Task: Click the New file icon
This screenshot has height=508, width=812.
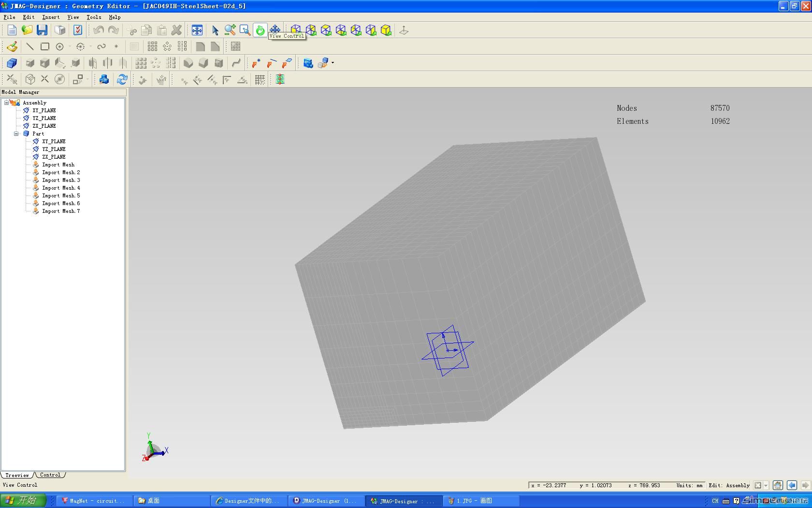Action: click(x=12, y=30)
